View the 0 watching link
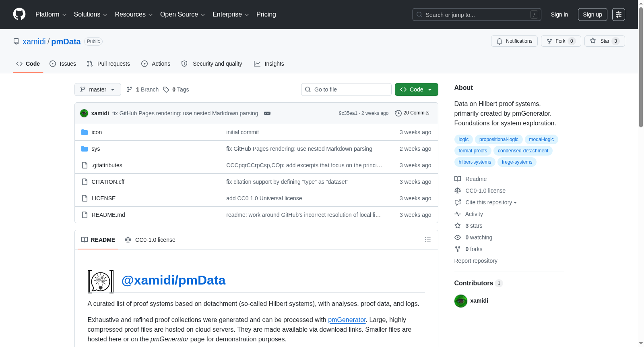Viewport: 644px width, 347px height. coord(473,237)
